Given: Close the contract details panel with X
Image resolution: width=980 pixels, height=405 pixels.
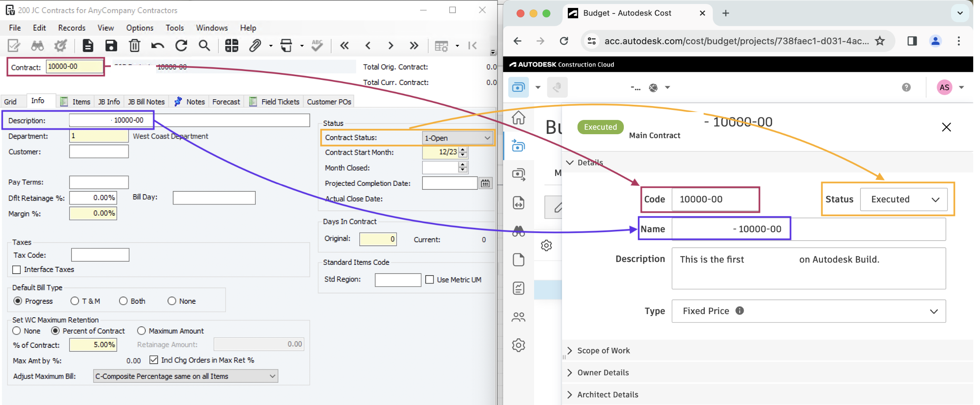Looking at the screenshot, I should (946, 127).
